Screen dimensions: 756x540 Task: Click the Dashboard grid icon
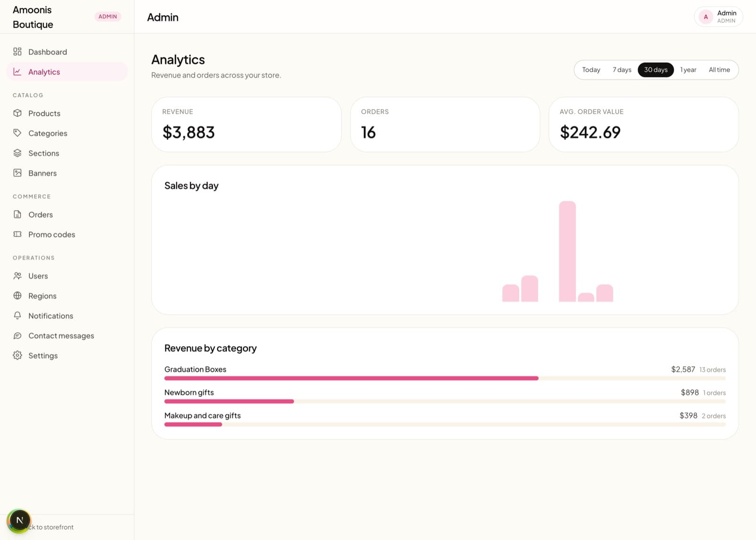click(17, 51)
